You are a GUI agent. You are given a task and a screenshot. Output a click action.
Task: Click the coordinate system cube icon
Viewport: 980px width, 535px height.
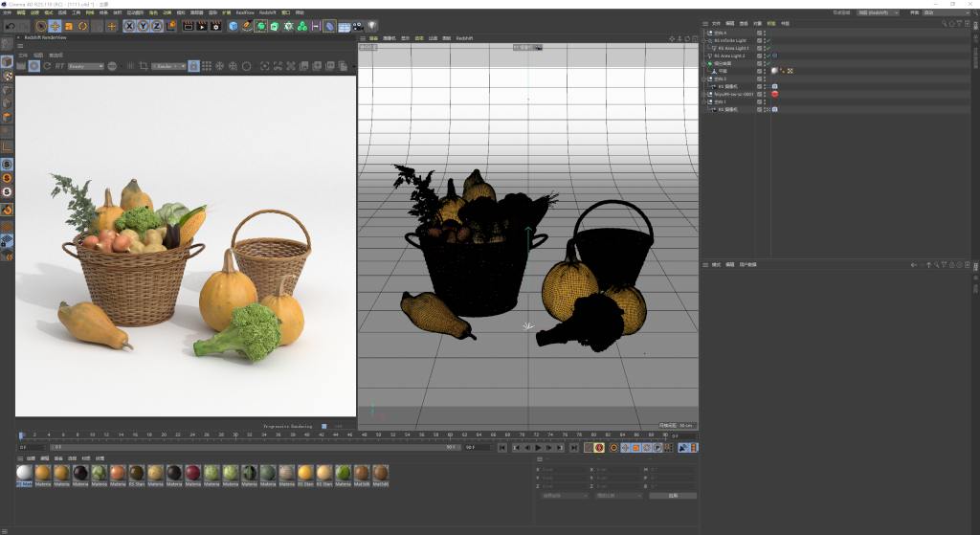(170, 26)
